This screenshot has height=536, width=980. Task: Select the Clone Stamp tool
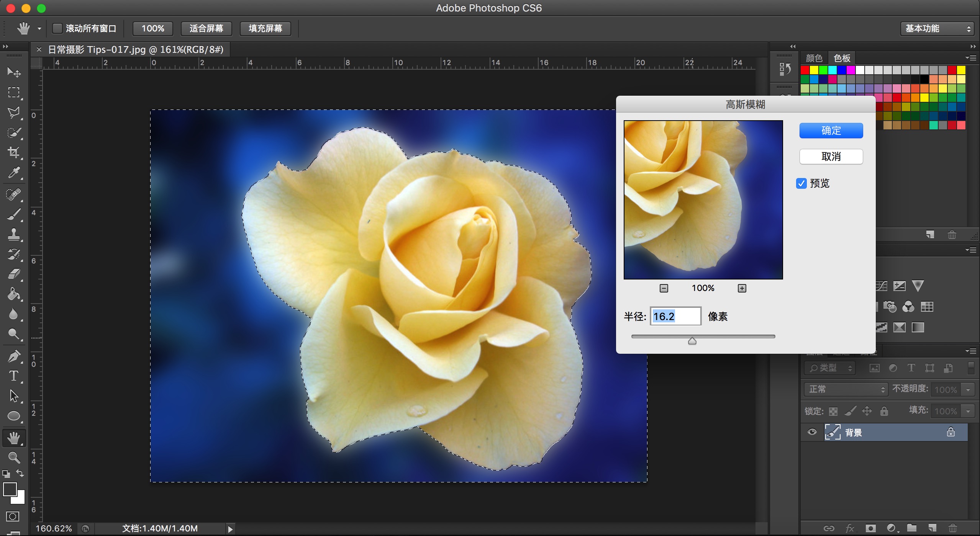14,234
